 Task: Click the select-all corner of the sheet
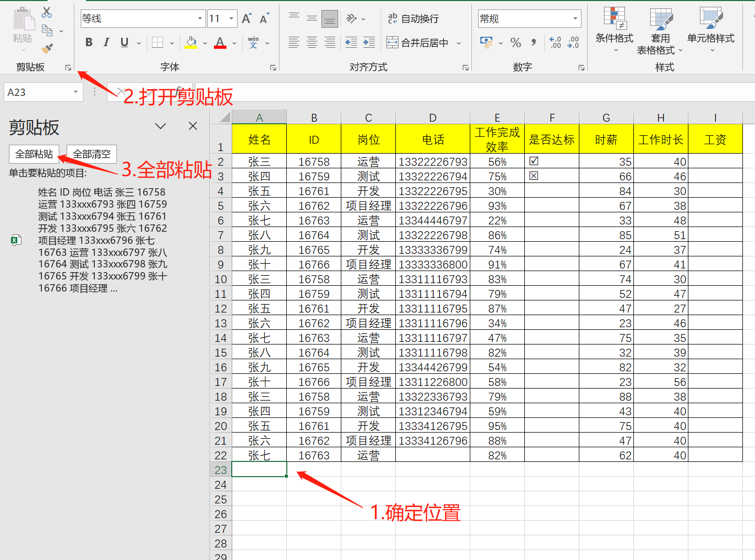coord(221,117)
